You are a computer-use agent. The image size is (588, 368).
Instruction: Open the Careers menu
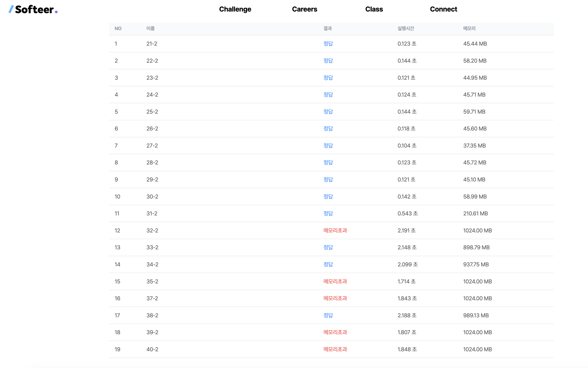(x=304, y=9)
